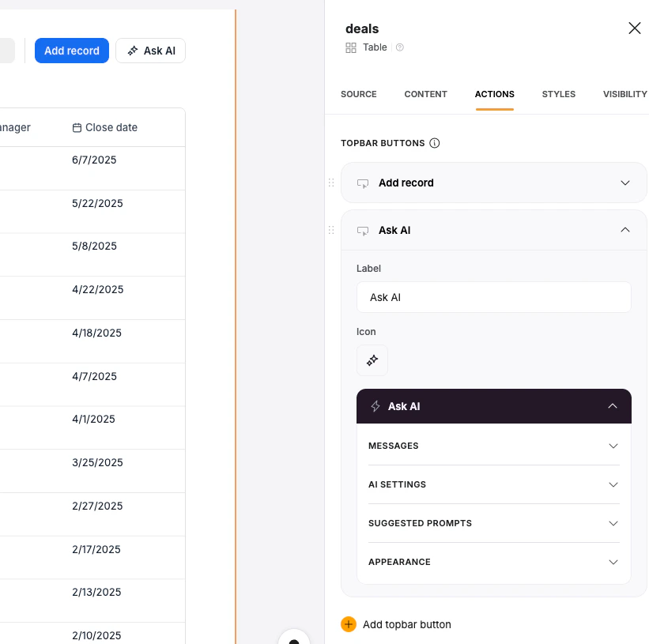Expand the Suggested Prompts section

(494, 523)
